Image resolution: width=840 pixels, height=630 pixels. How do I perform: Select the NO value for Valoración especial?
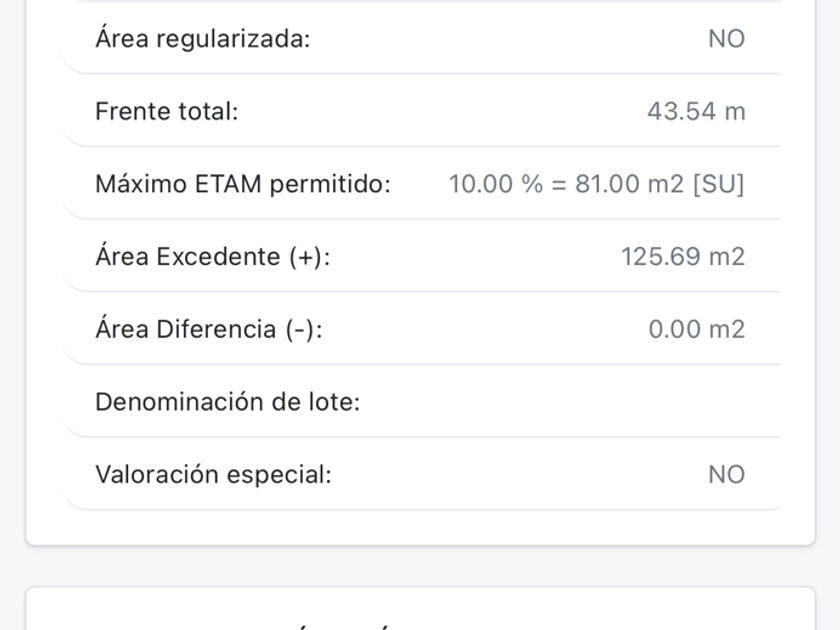[726, 474]
